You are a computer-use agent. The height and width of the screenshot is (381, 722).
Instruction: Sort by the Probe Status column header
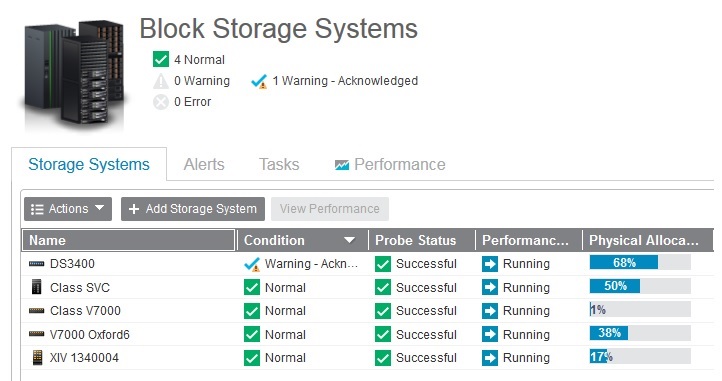pyautogui.click(x=422, y=240)
